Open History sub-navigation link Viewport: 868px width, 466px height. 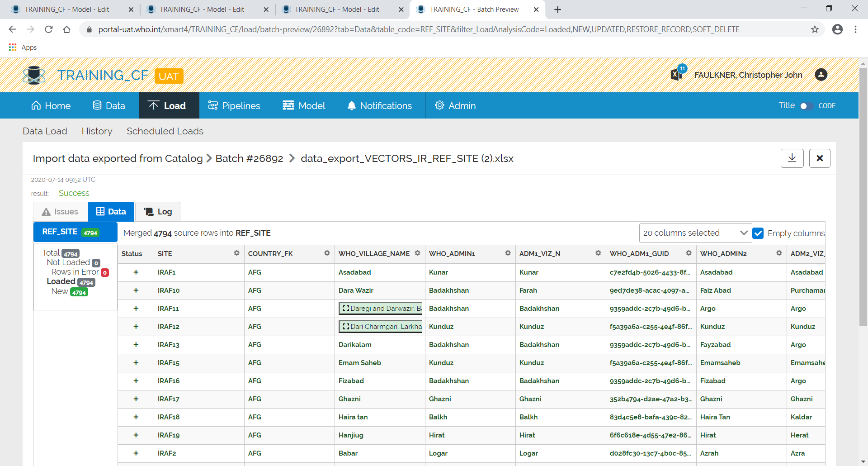(x=97, y=131)
